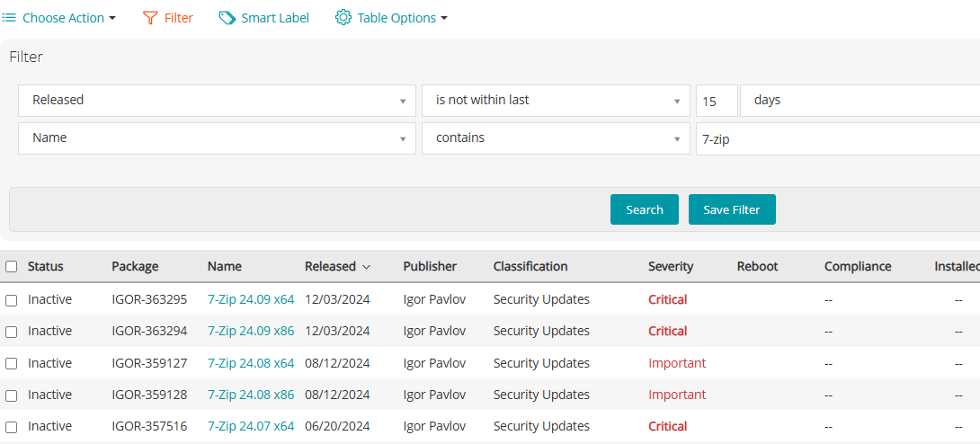Click the Smart Label tag icon

[x=227, y=18]
